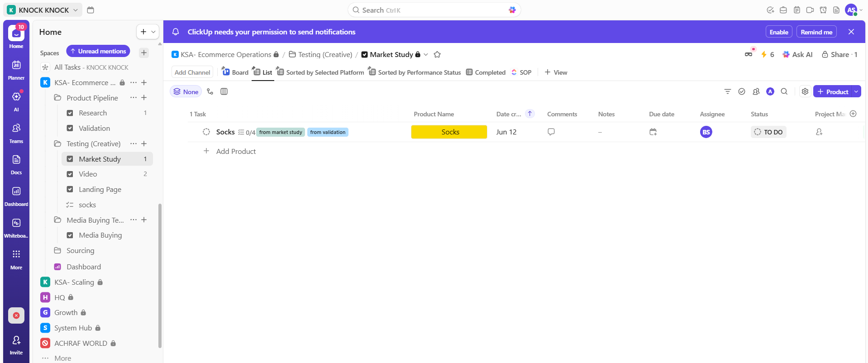Click Add Product row link

(235, 152)
